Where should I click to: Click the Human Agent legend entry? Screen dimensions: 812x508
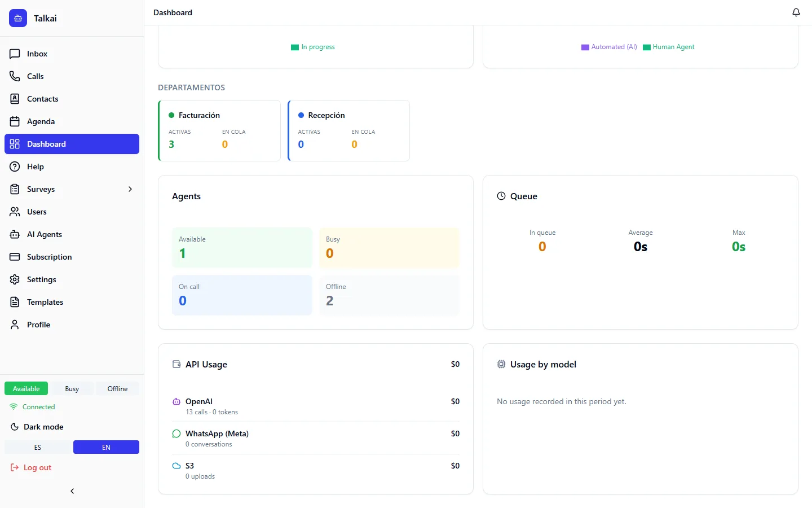click(x=669, y=47)
